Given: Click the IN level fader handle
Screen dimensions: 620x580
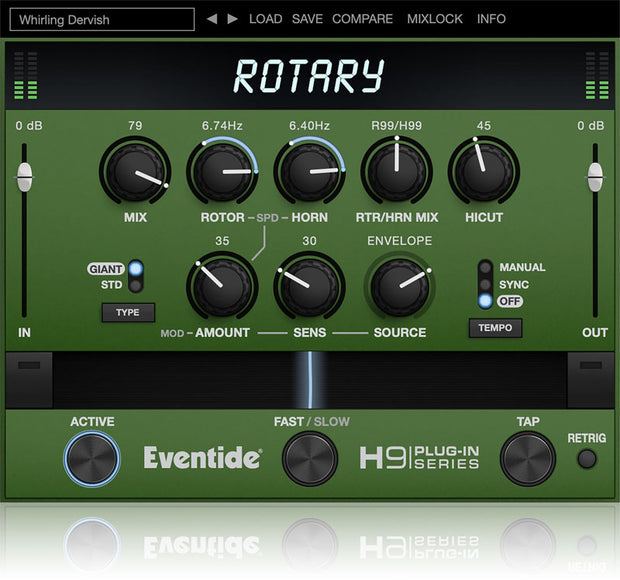Looking at the screenshot, I should coord(25,177).
